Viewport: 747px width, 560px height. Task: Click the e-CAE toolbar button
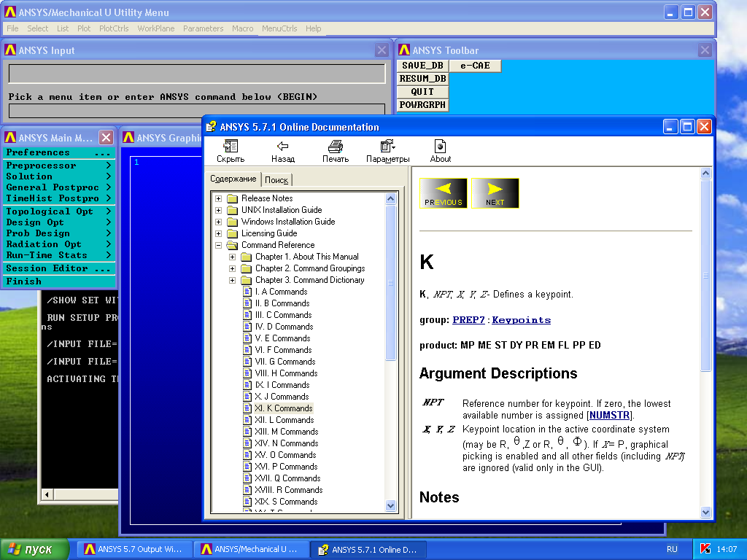click(x=475, y=66)
